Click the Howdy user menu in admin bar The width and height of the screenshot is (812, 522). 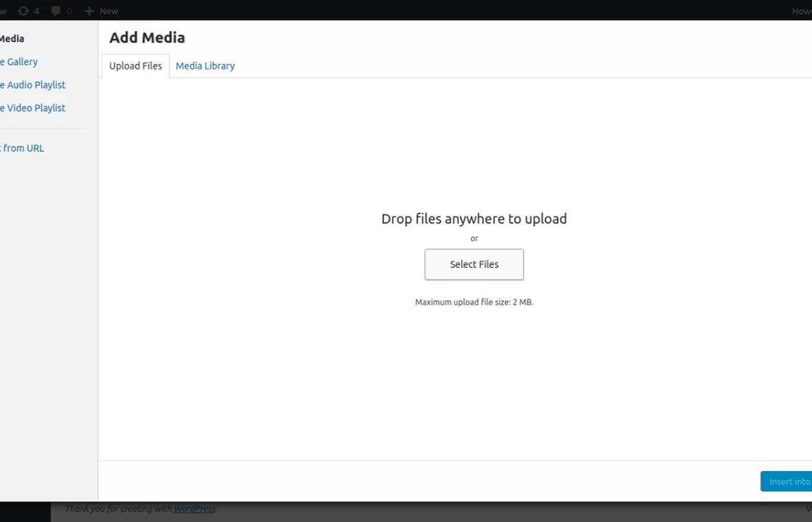coord(802,11)
